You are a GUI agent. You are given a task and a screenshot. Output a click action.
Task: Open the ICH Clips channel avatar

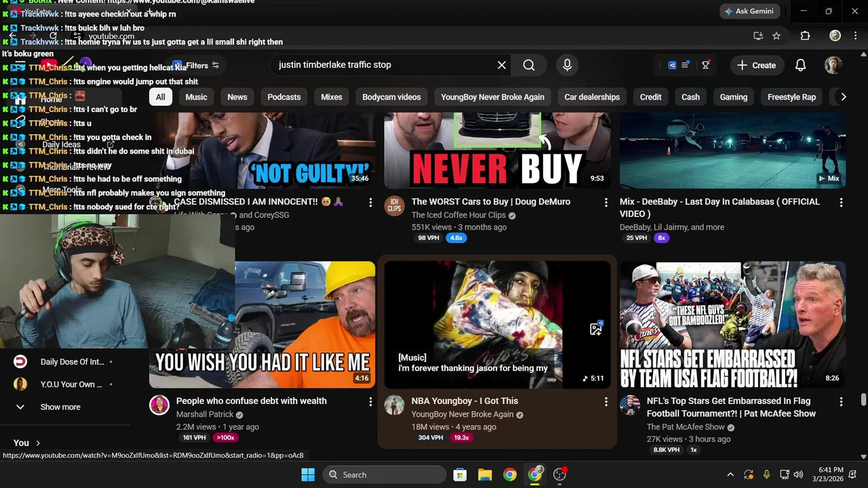pyautogui.click(x=395, y=206)
